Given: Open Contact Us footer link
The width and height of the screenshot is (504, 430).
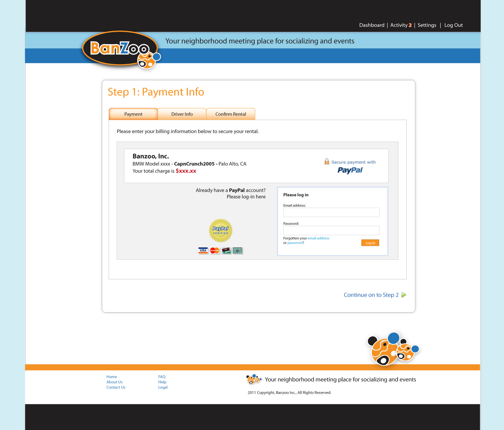Looking at the screenshot, I should (x=116, y=387).
